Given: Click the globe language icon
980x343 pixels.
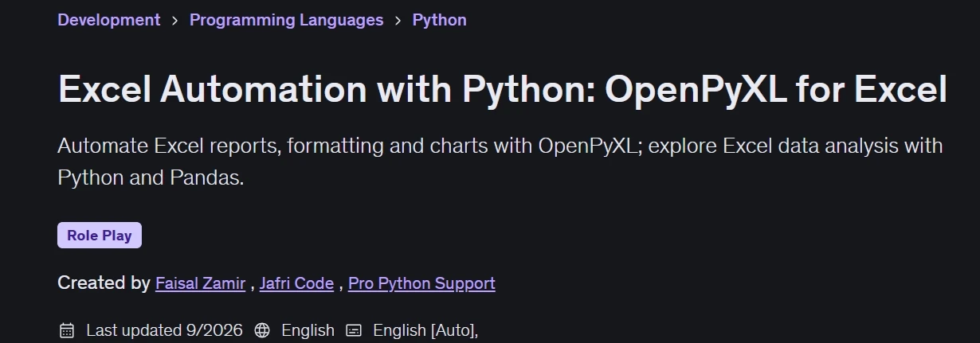Looking at the screenshot, I should (262, 330).
